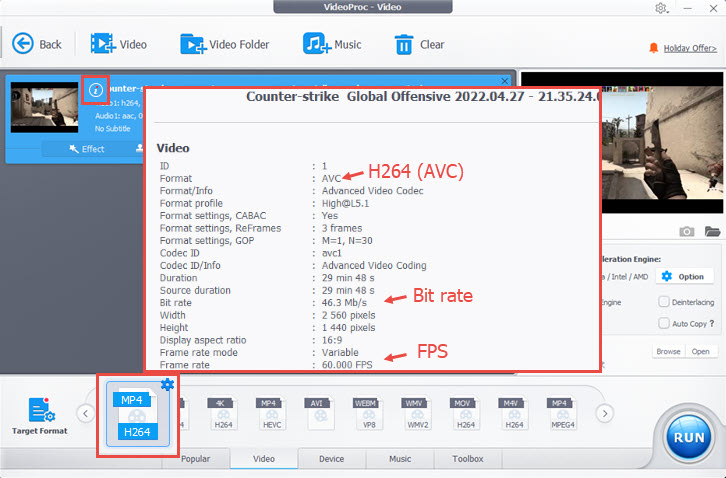The width and height of the screenshot is (726, 478).
Task: Open codec options gear on MP4 H264
Action: click(167, 384)
